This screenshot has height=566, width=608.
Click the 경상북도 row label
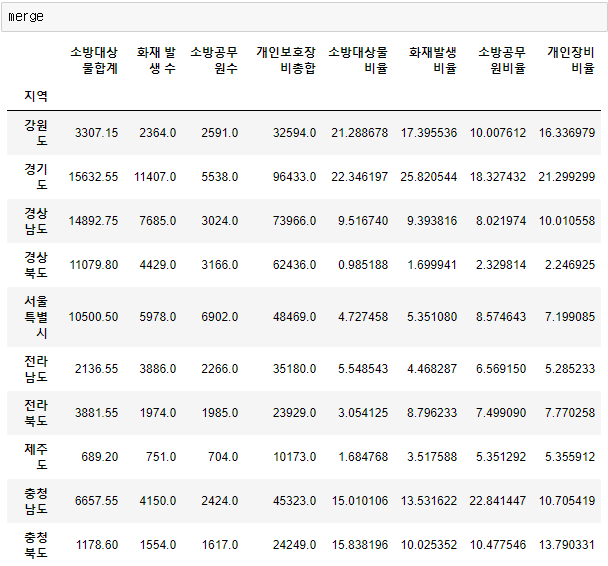pos(36,265)
